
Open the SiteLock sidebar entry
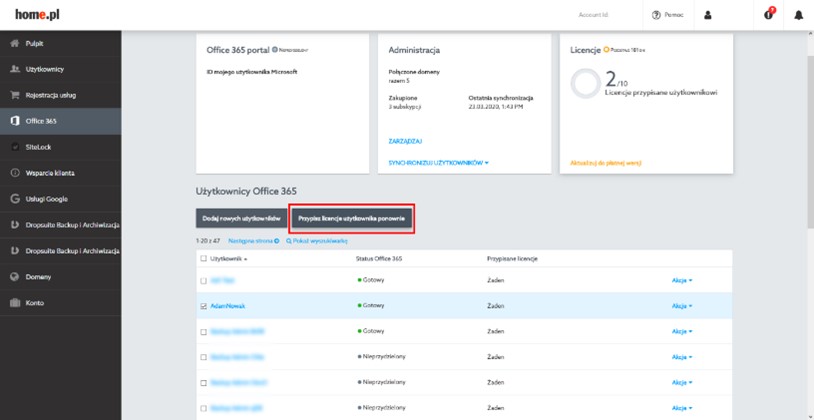60,147
